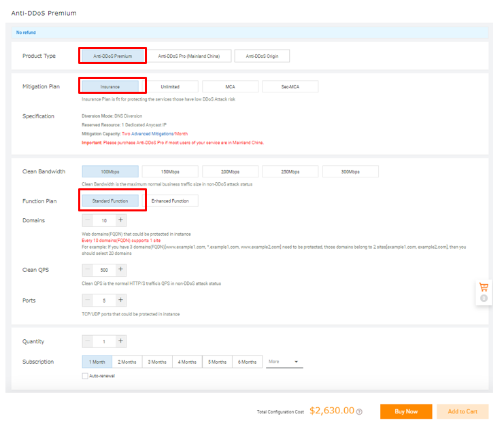Select the 3 Months subscription option

point(157,362)
